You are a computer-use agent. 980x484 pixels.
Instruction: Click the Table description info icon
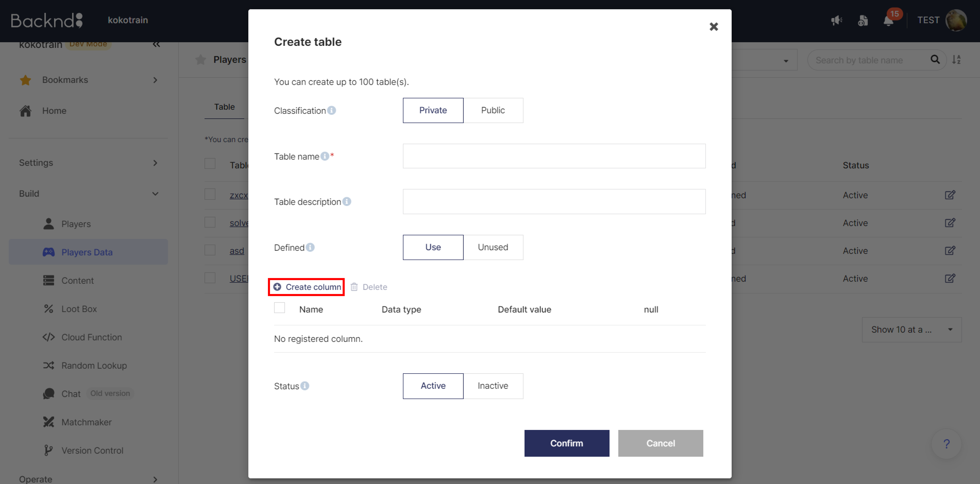point(347,201)
